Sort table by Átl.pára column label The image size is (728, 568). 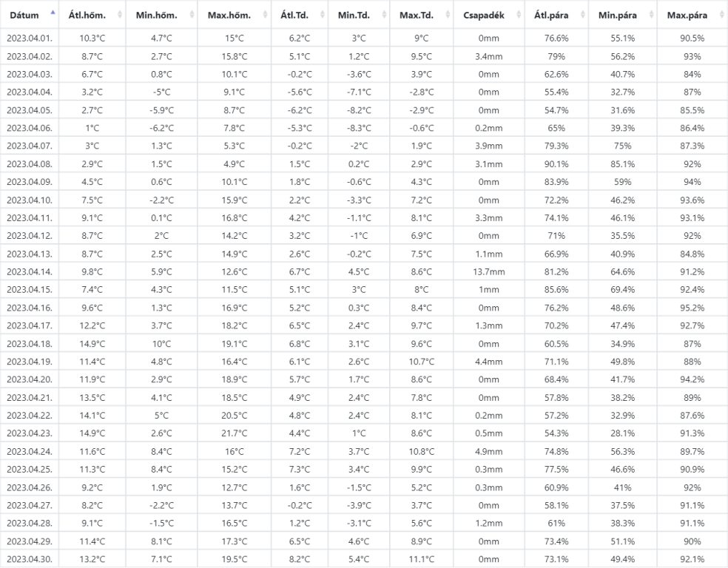click(546, 15)
